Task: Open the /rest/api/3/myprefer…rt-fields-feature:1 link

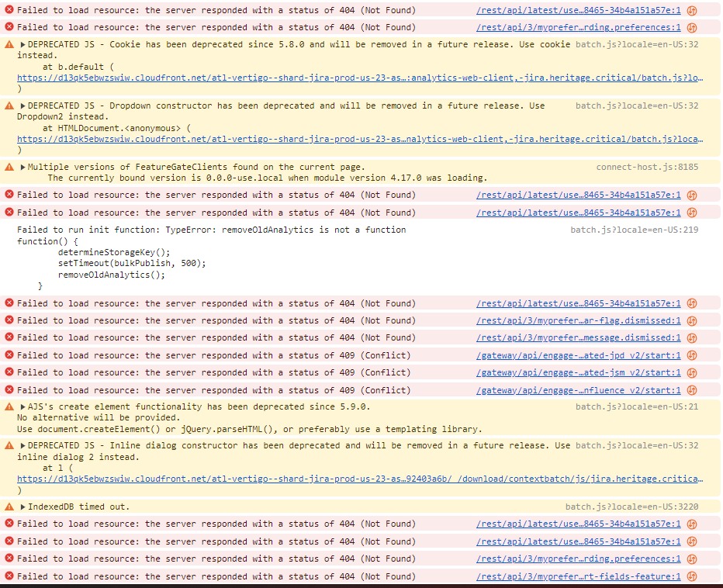Action: (x=578, y=576)
